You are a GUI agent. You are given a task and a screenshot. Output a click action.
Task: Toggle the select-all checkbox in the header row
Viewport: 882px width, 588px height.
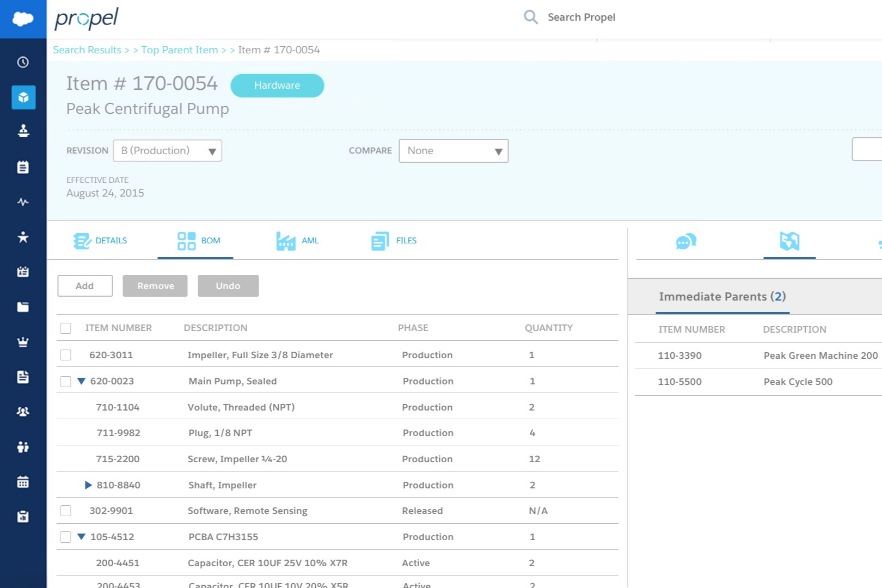[x=65, y=328]
